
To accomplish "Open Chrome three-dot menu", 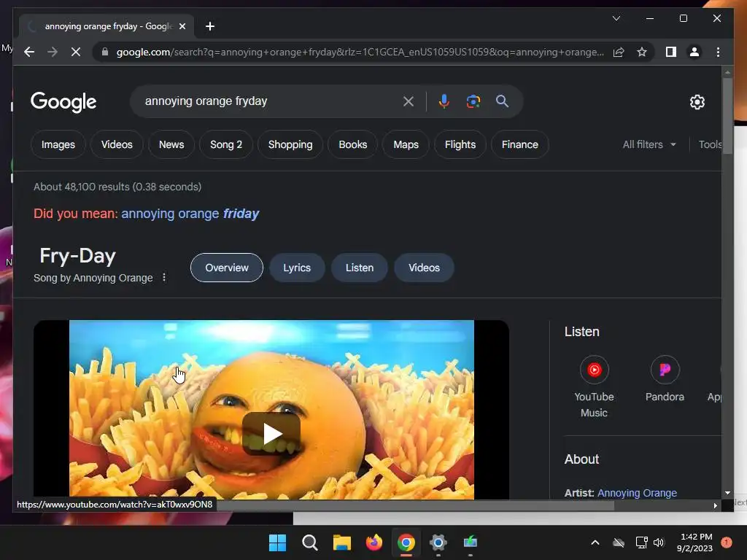I will point(718,52).
